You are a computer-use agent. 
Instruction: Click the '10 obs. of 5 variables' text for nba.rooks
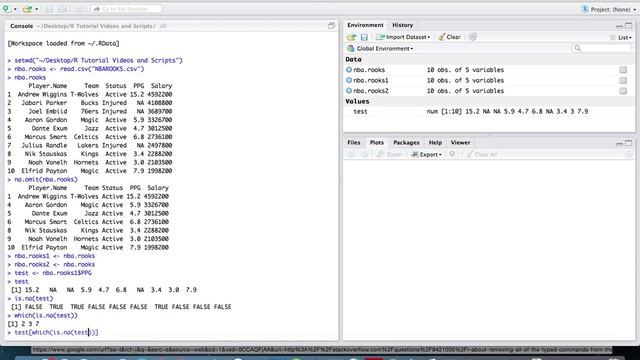(465, 70)
